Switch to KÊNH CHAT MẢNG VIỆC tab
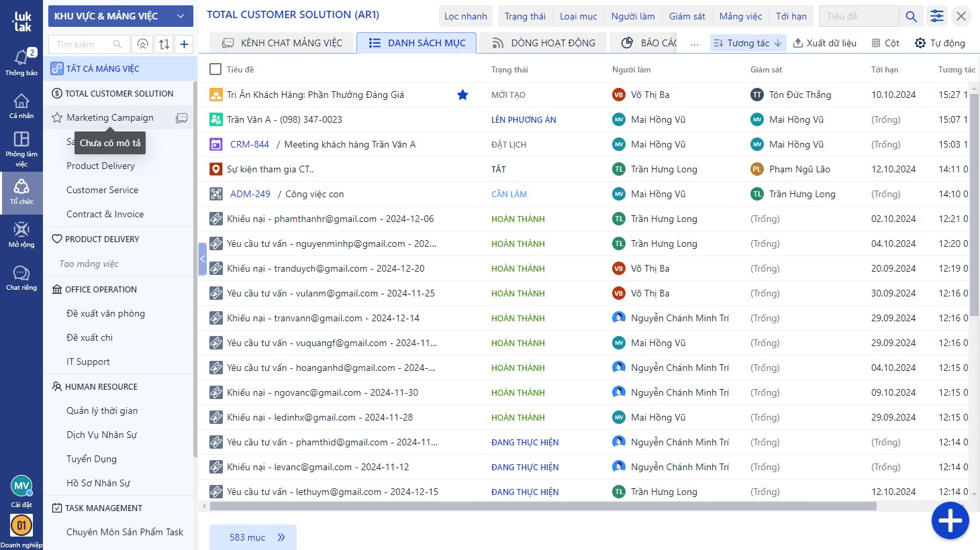The width and height of the screenshot is (980, 550). pos(282,43)
